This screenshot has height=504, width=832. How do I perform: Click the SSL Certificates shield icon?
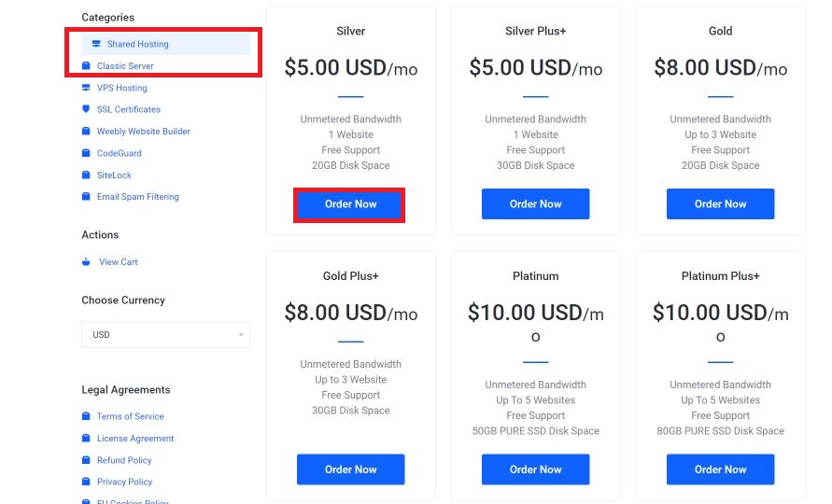tap(86, 109)
